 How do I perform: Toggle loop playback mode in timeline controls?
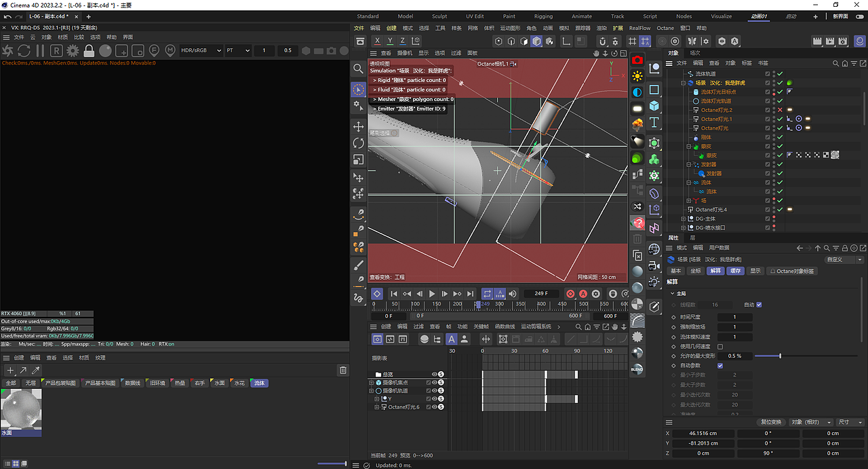click(487, 294)
